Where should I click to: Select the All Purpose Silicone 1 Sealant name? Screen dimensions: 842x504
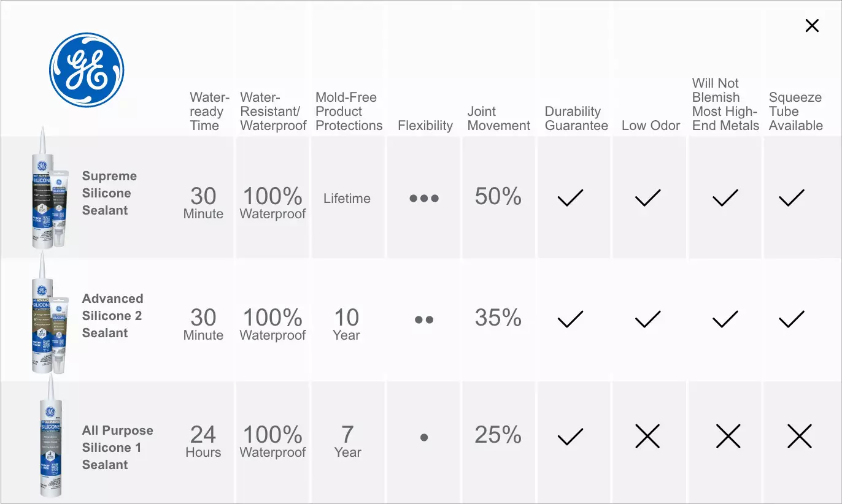click(x=117, y=448)
